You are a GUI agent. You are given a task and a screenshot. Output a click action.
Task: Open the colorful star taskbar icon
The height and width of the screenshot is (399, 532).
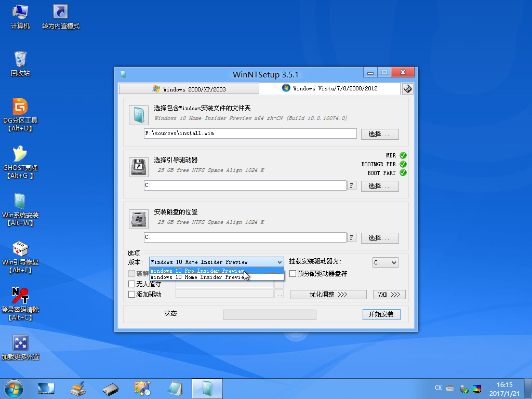pos(142,389)
